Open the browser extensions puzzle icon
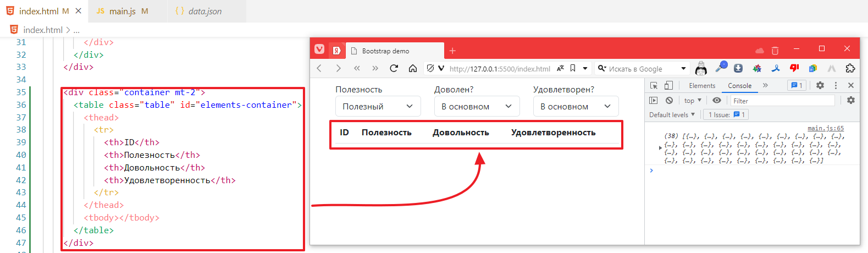This screenshot has width=868, height=253. point(850,68)
